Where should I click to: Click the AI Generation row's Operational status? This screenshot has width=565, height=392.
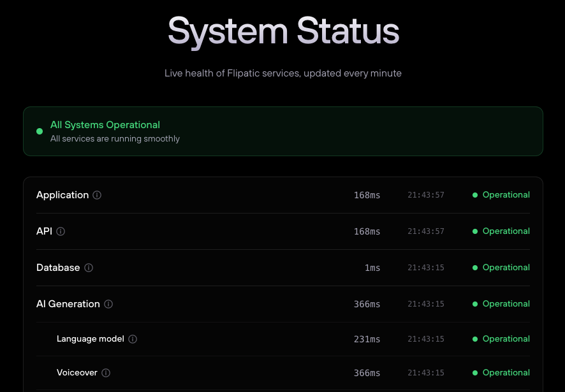[506, 304]
